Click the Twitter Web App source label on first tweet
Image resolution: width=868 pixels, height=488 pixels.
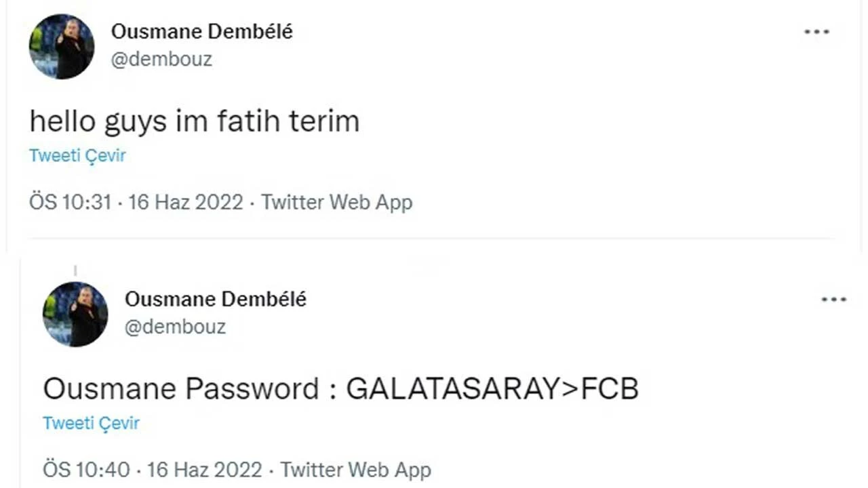coord(336,202)
